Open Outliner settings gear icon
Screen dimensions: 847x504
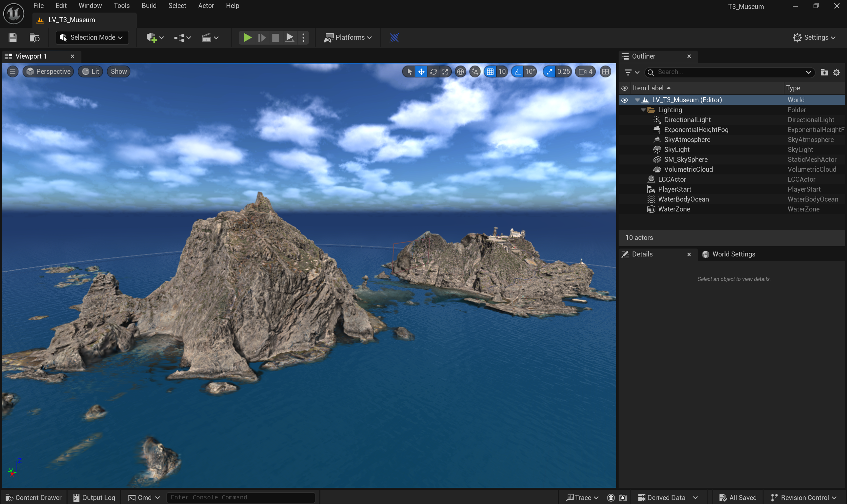[x=836, y=72]
